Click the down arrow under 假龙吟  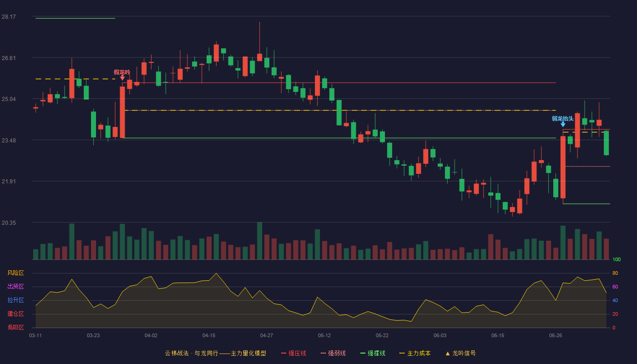122,78
